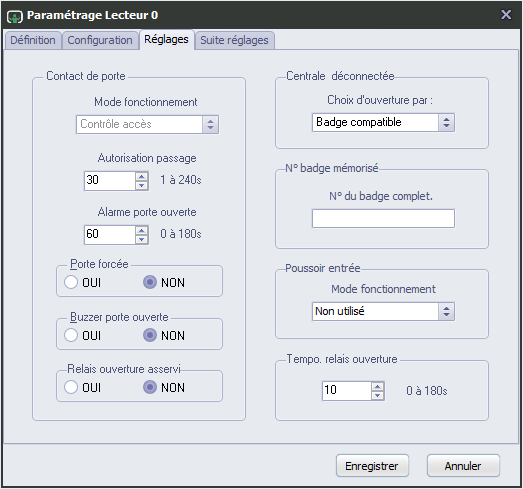Switch to the Configuration tab
Image resolution: width=523 pixels, height=489 pixels.
100,40
